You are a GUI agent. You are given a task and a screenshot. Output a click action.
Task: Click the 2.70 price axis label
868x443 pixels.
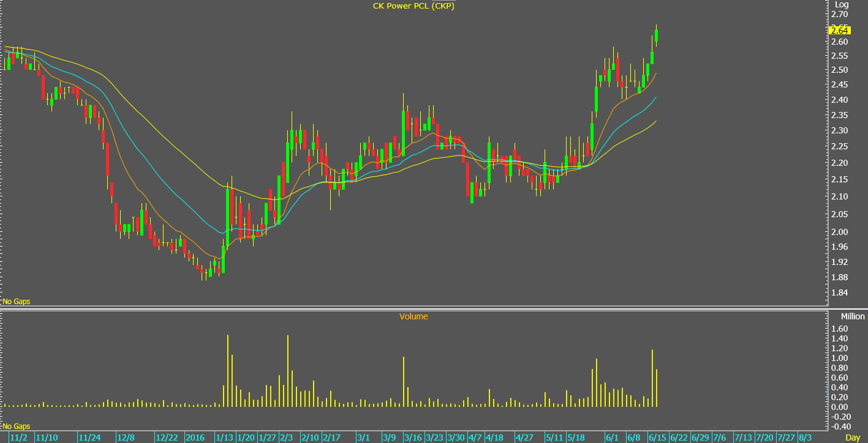pyautogui.click(x=839, y=13)
